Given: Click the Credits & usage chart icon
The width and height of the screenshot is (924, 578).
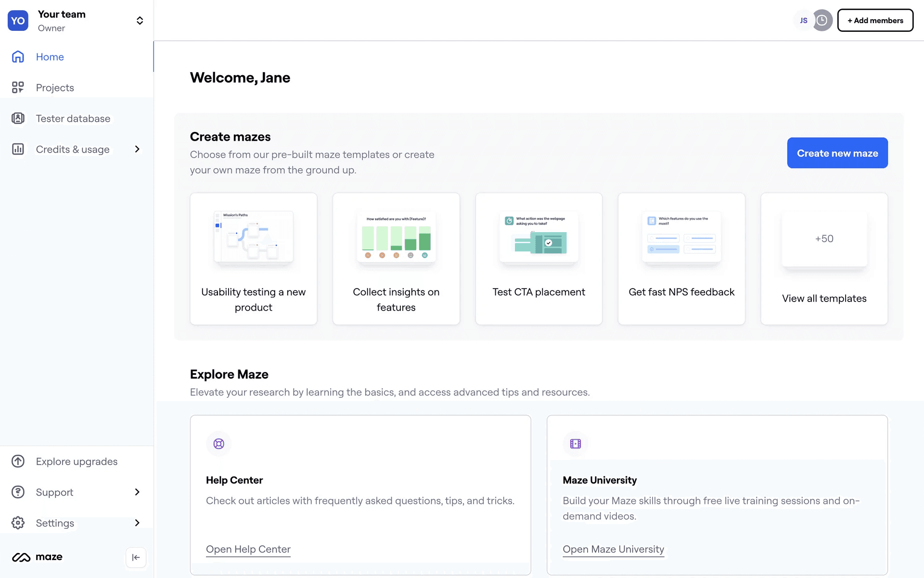Looking at the screenshot, I should pyautogui.click(x=18, y=149).
